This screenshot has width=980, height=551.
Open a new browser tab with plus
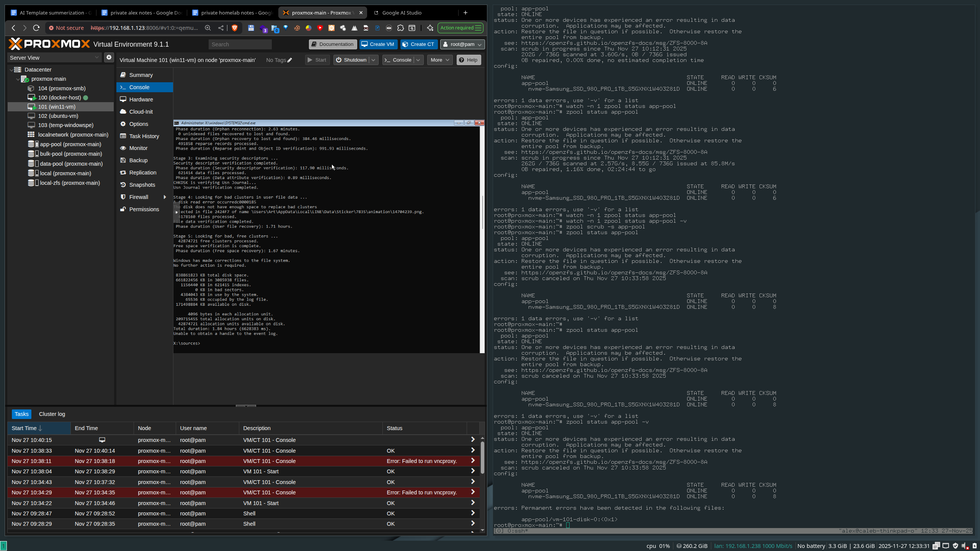pos(465,13)
